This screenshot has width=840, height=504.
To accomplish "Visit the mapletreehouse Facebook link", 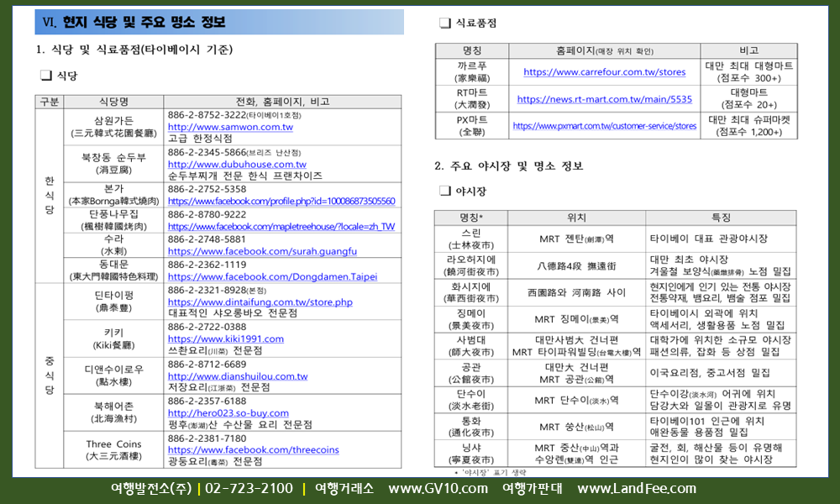I will coord(281,227).
